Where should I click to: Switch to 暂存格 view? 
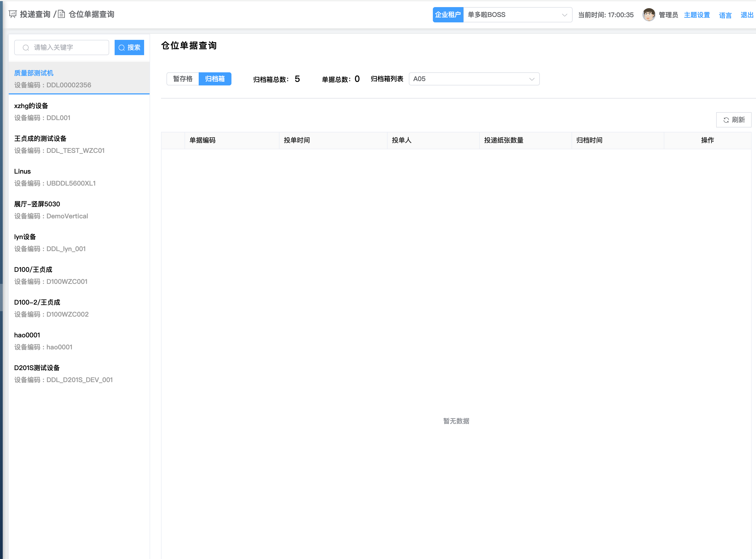pos(183,79)
